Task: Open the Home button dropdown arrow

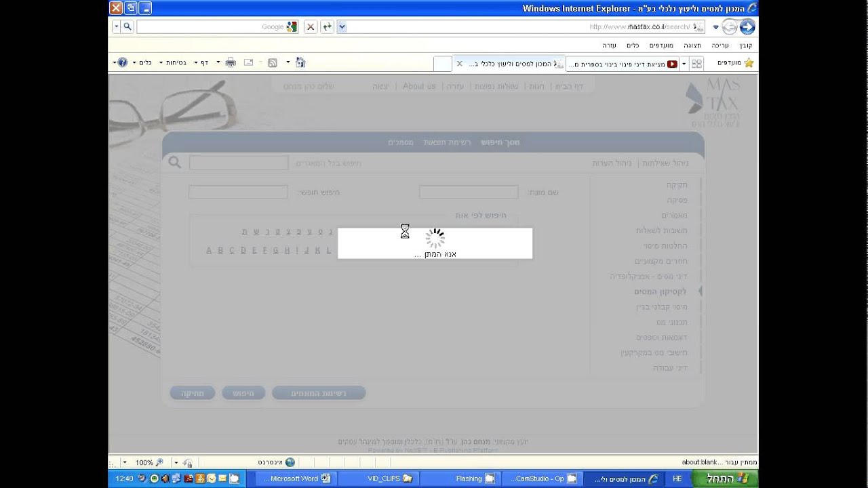Action: pyautogui.click(x=288, y=62)
